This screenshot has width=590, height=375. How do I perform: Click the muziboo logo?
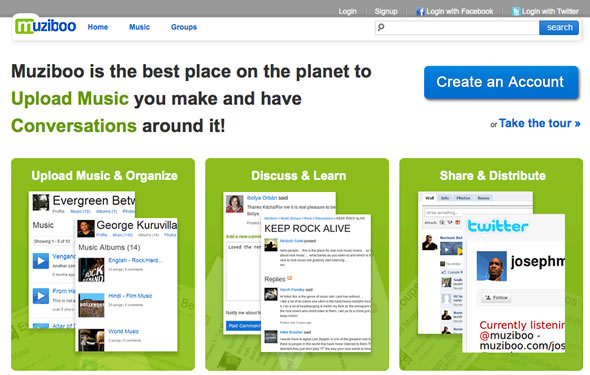(x=46, y=26)
